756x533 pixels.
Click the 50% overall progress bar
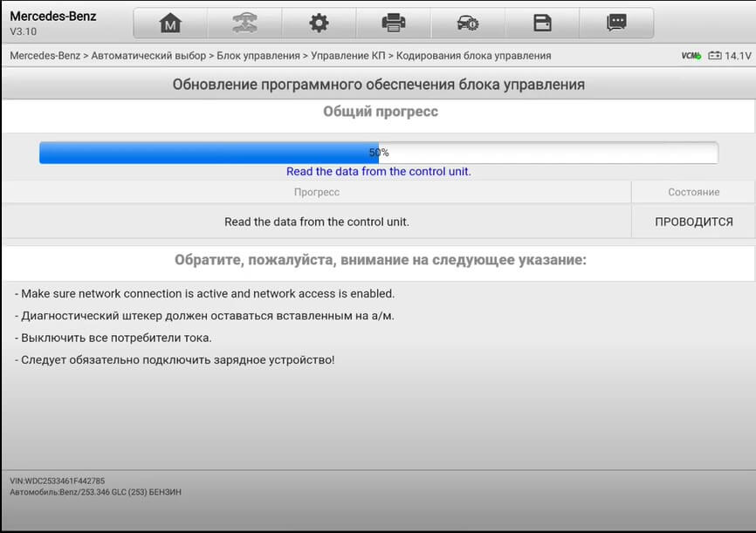[x=379, y=153]
